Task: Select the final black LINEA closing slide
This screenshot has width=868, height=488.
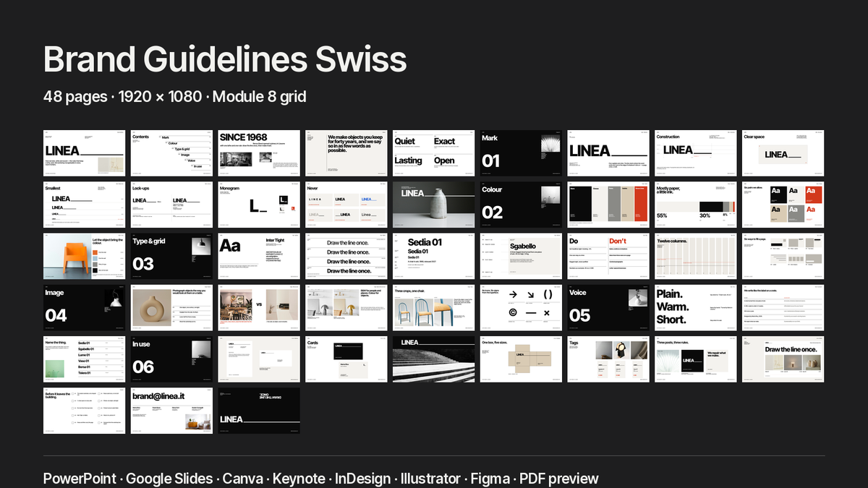Action: pyautogui.click(x=259, y=410)
